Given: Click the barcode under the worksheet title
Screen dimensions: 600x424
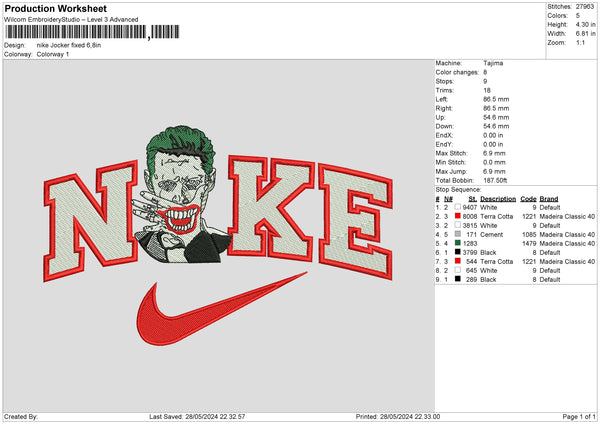Looking at the screenshot, I should 92,32.
